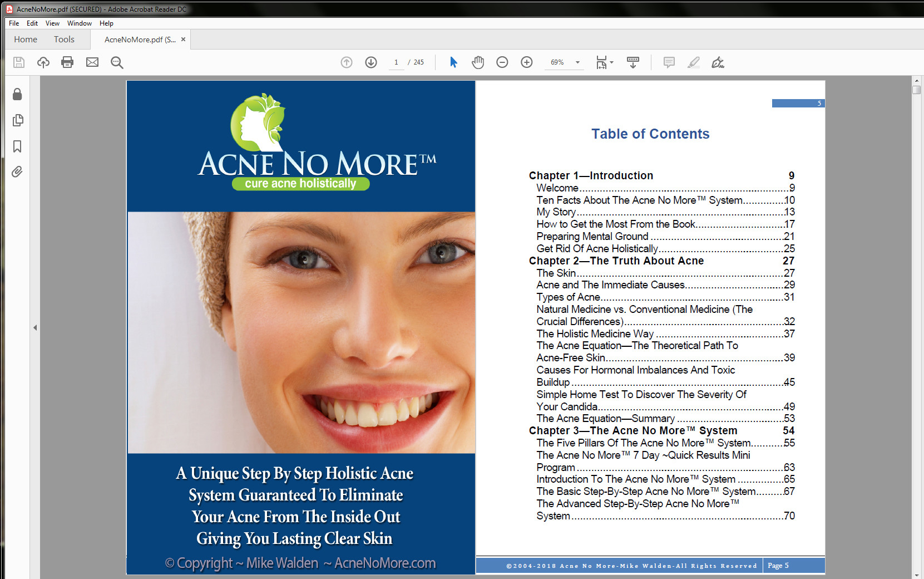
Task: Open Fill & Sign via pen nib icon
Action: [718, 62]
